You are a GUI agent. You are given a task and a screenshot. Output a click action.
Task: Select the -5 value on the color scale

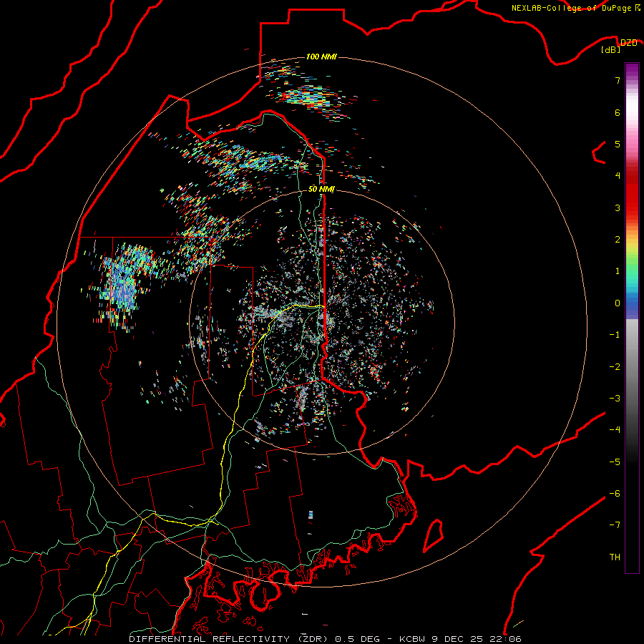pyautogui.click(x=615, y=462)
